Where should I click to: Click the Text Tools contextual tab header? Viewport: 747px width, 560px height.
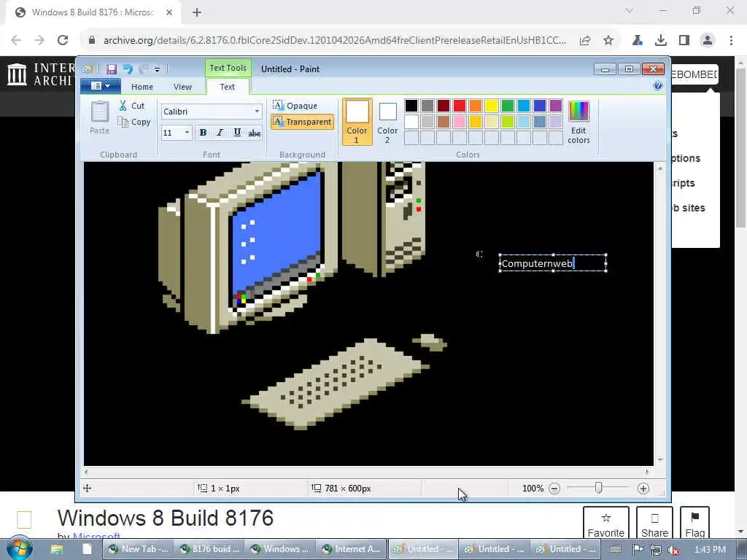[228, 68]
